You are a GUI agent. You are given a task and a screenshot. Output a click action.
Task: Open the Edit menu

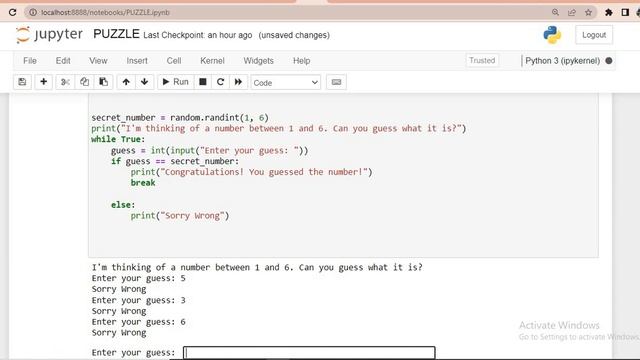(x=63, y=61)
